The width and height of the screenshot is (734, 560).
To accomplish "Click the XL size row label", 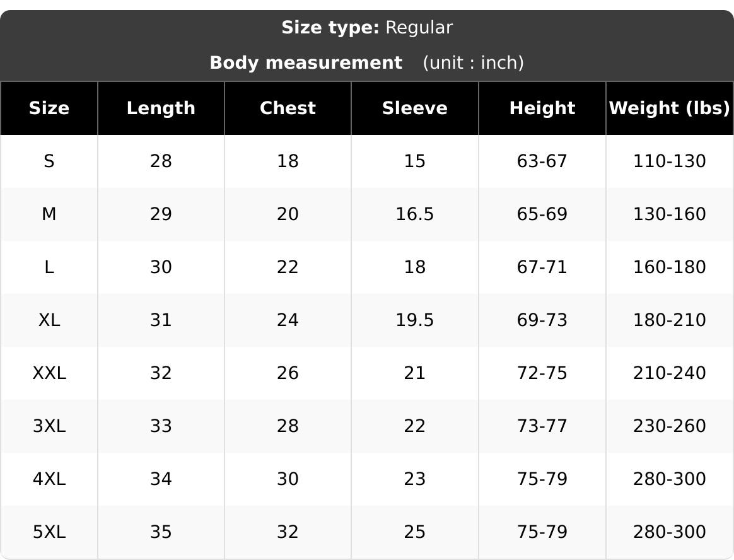I will [x=49, y=320].
